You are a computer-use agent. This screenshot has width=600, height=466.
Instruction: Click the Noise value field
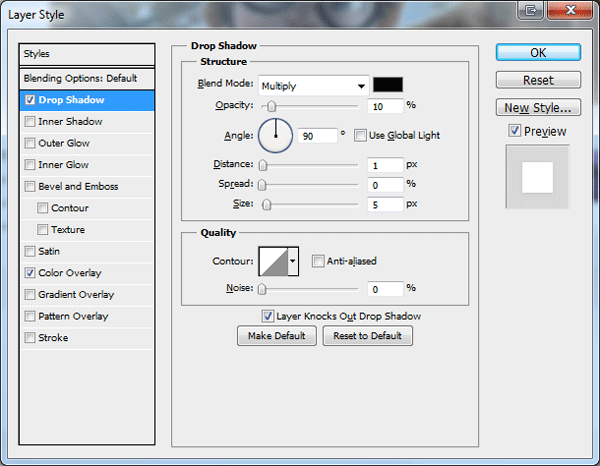coord(385,289)
